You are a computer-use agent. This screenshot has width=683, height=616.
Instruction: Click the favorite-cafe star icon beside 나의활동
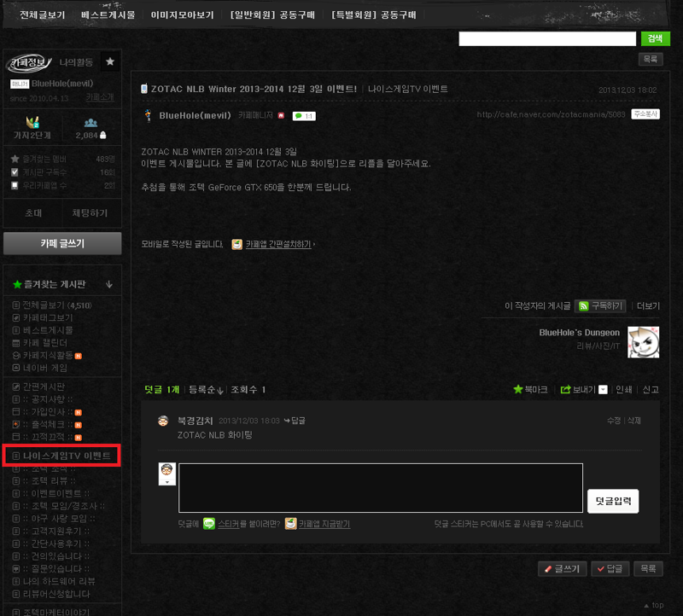point(110,61)
